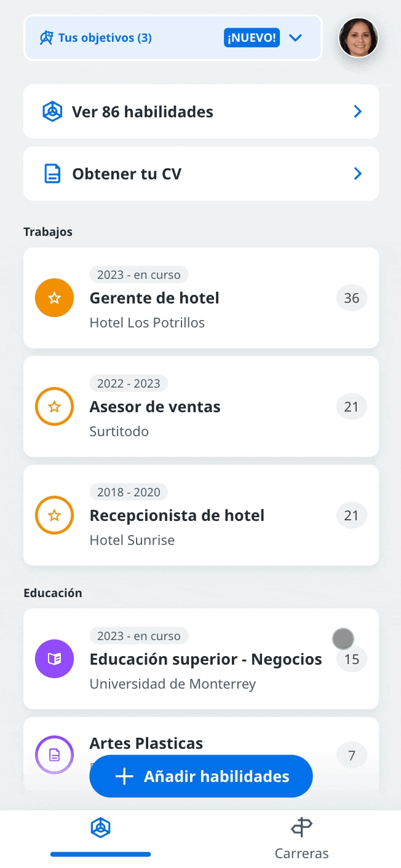
Task: Click the Añadir habilidades button
Action: pyautogui.click(x=201, y=776)
